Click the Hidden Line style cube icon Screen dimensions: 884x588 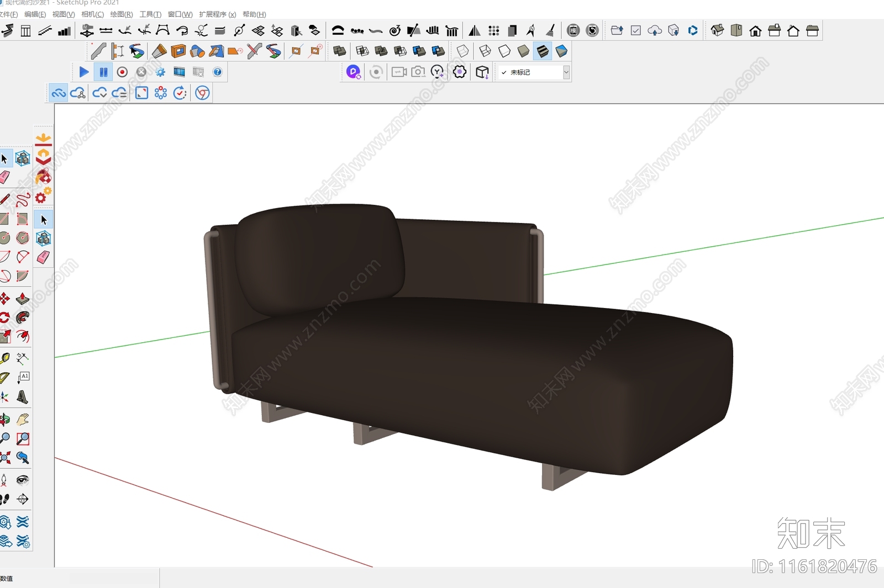click(x=504, y=51)
